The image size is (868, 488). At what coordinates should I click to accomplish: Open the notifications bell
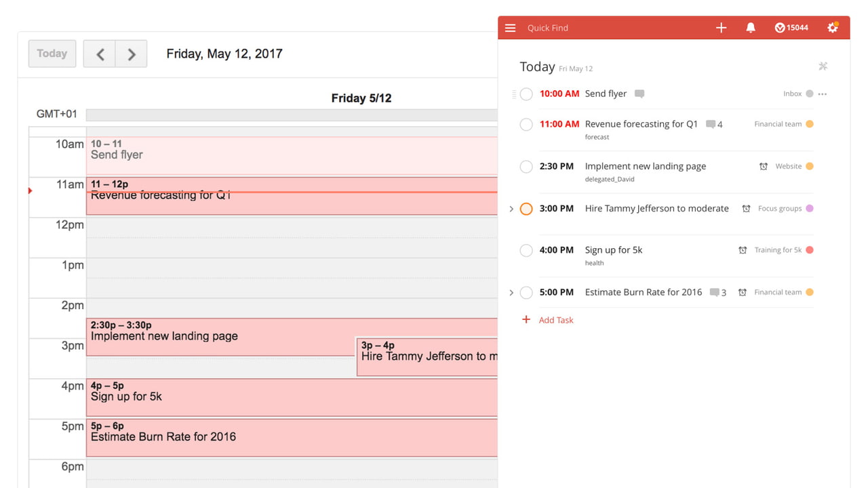coord(751,28)
